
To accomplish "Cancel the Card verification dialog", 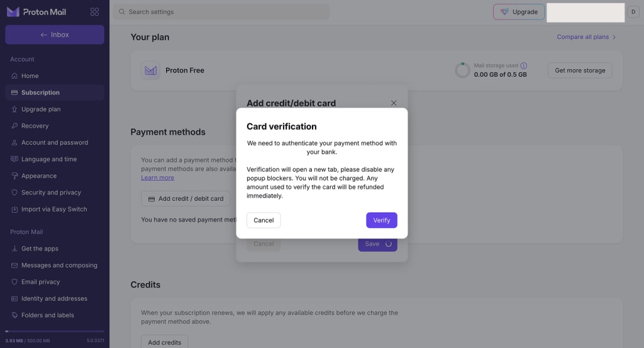I will (264, 220).
